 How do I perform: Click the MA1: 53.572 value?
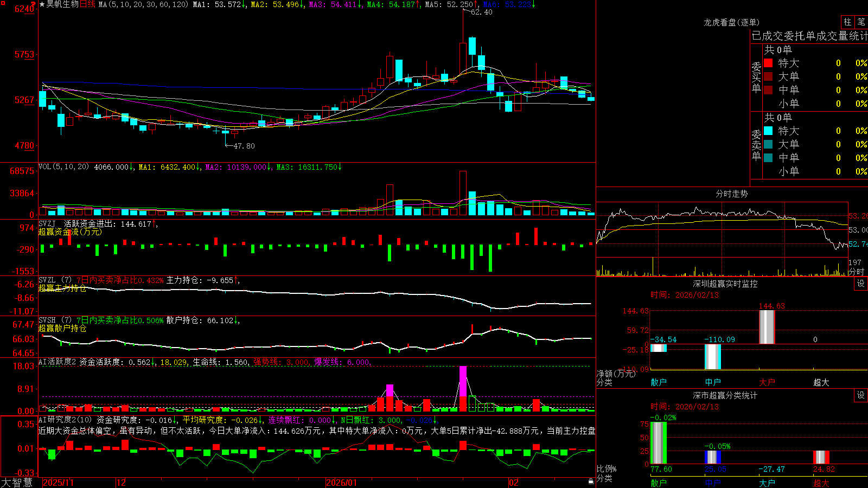click(x=216, y=4)
